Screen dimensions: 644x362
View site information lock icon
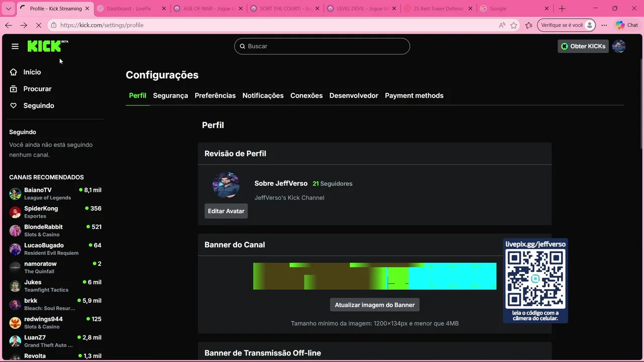pos(54,25)
